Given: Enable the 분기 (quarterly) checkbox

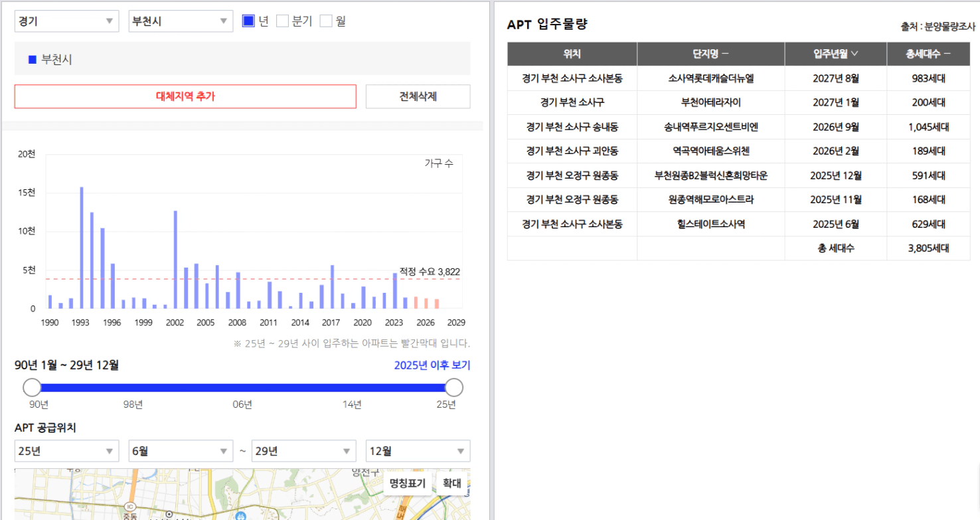Looking at the screenshot, I should [x=282, y=21].
